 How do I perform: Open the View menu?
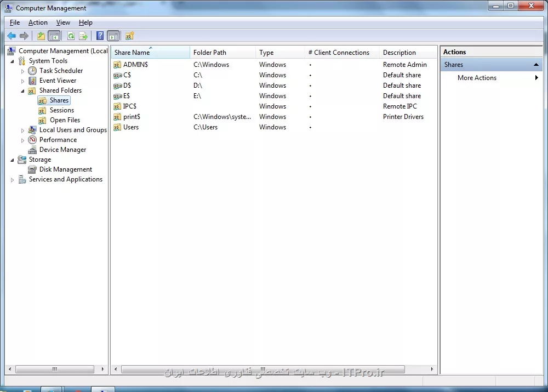(x=63, y=22)
